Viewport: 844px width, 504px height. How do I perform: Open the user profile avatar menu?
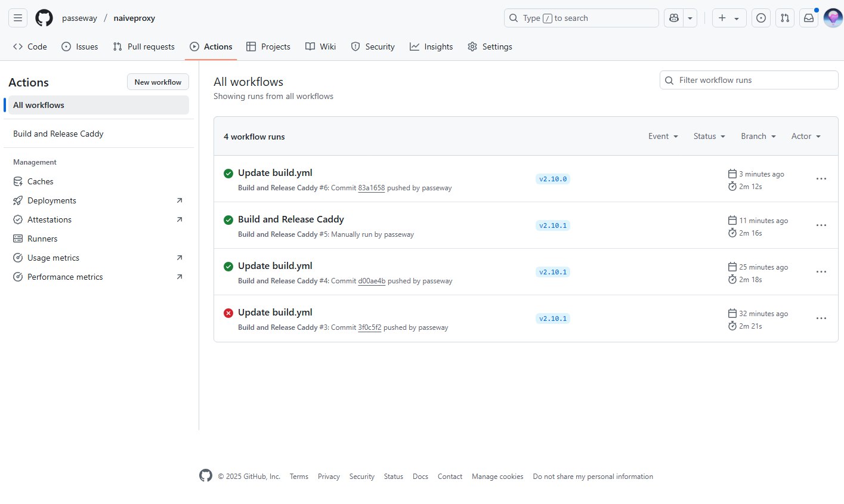click(833, 18)
